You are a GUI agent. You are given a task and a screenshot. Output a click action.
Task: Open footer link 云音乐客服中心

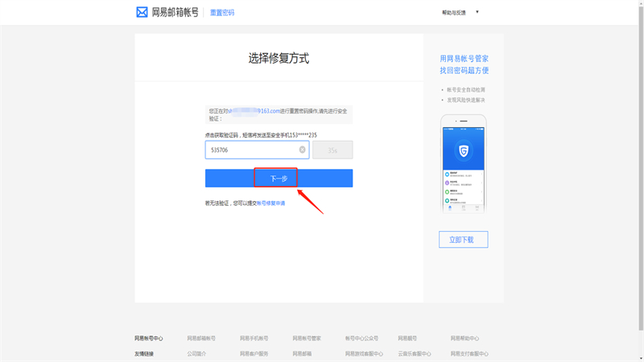(x=415, y=353)
